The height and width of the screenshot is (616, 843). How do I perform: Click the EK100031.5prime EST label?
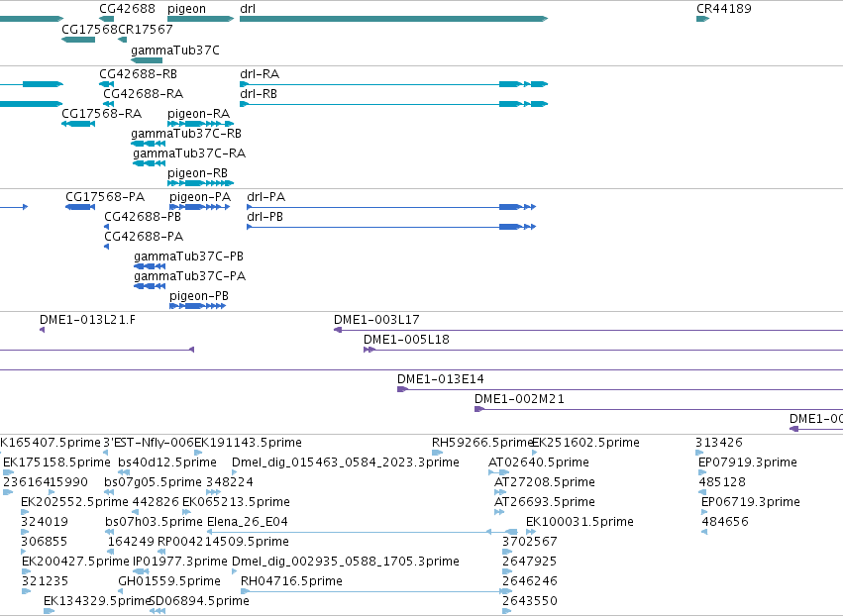580,523
